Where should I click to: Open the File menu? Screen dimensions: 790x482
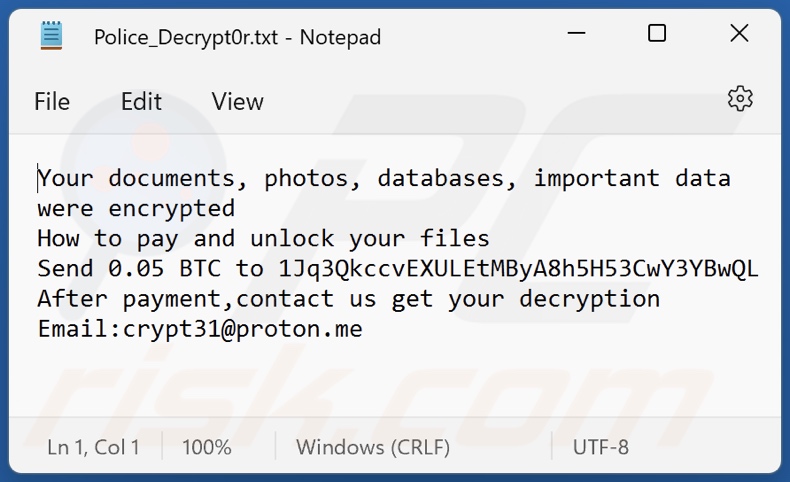(52, 102)
